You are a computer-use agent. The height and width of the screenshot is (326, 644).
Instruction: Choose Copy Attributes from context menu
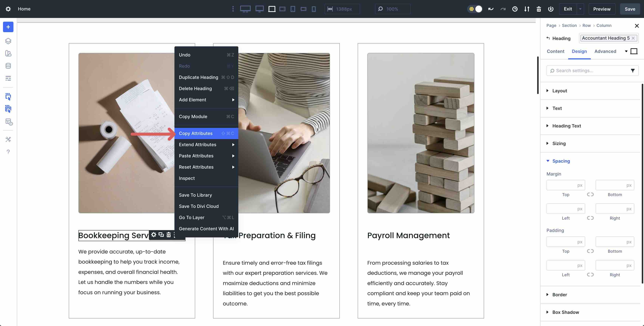(196, 133)
